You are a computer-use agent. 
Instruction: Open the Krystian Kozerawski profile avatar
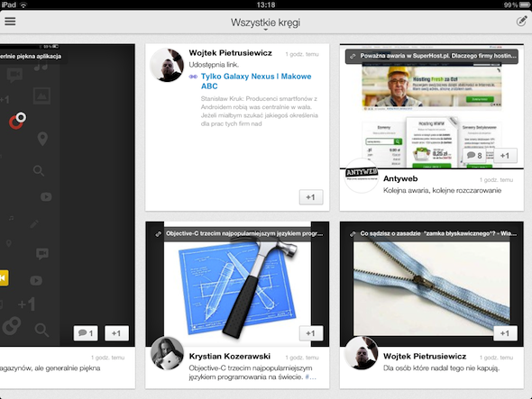pos(167,353)
